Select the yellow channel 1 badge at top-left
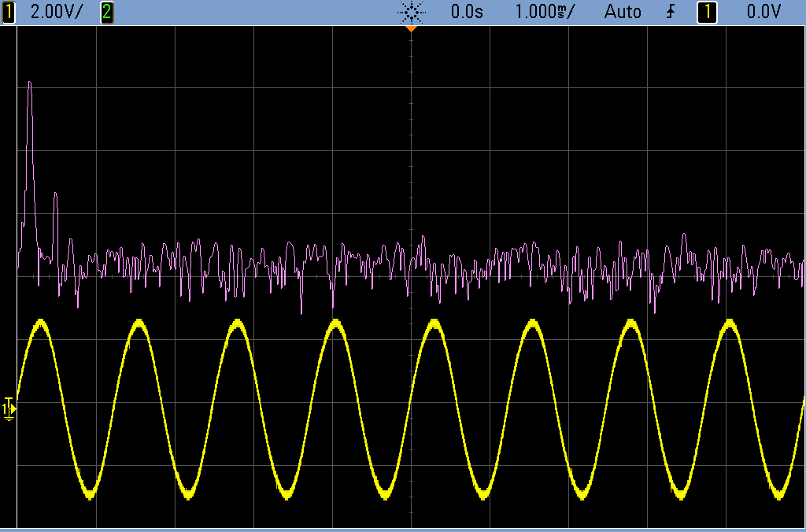Image resolution: width=806 pixels, height=532 pixels. tap(9, 12)
